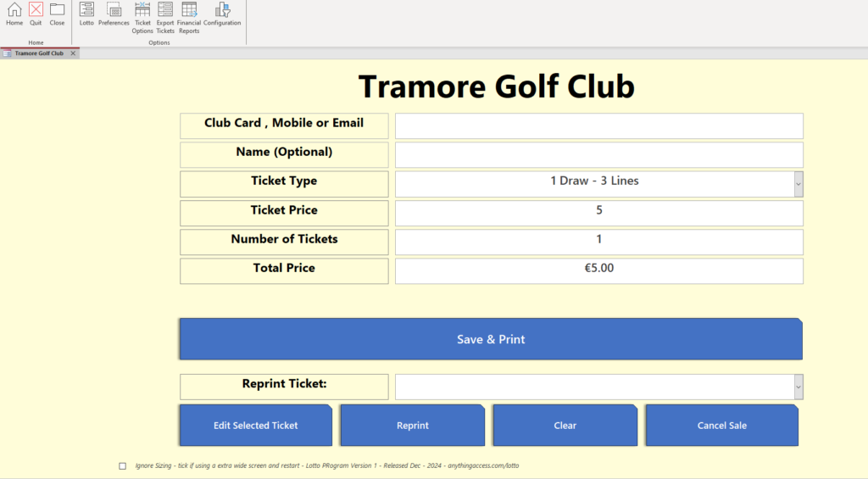
Task: Click the Clear button
Action: click(x=565, y=426)
